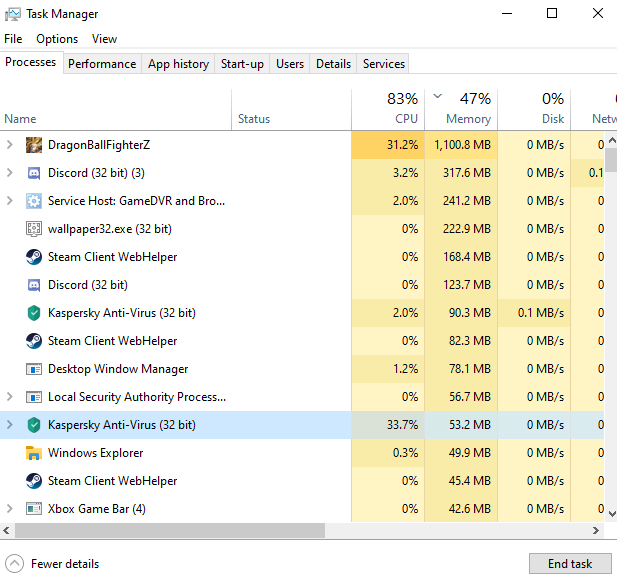
Task: Click horizontal scrollbar right arrow
Action: [x=596, y=530]
